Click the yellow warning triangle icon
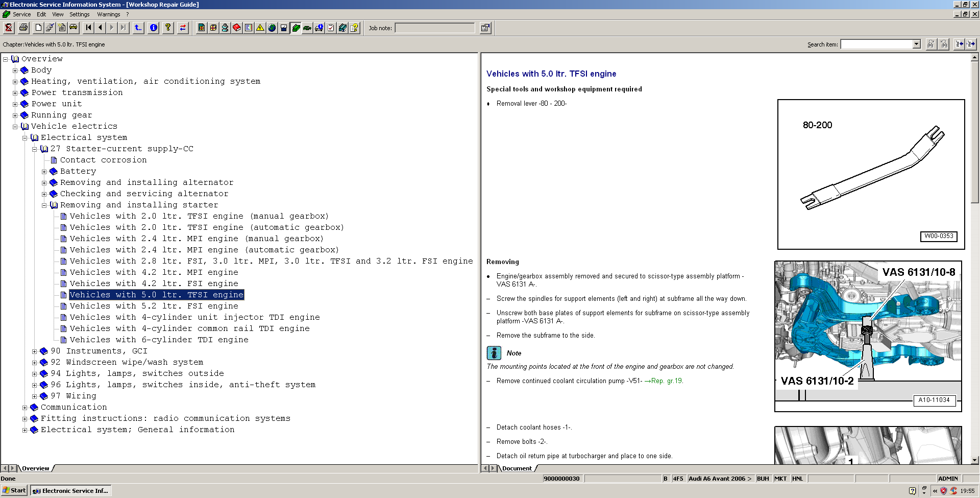 (x=260, y=28)
